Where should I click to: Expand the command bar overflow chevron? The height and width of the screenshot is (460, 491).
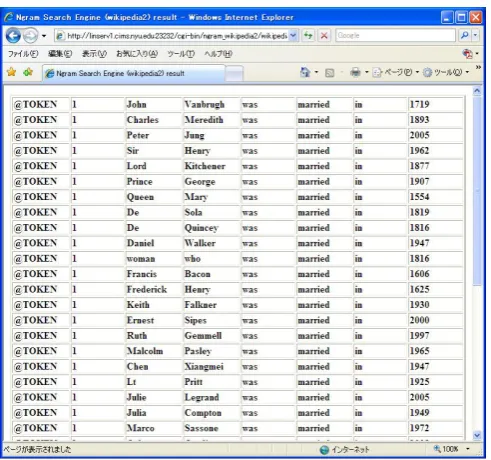(478, 68)
